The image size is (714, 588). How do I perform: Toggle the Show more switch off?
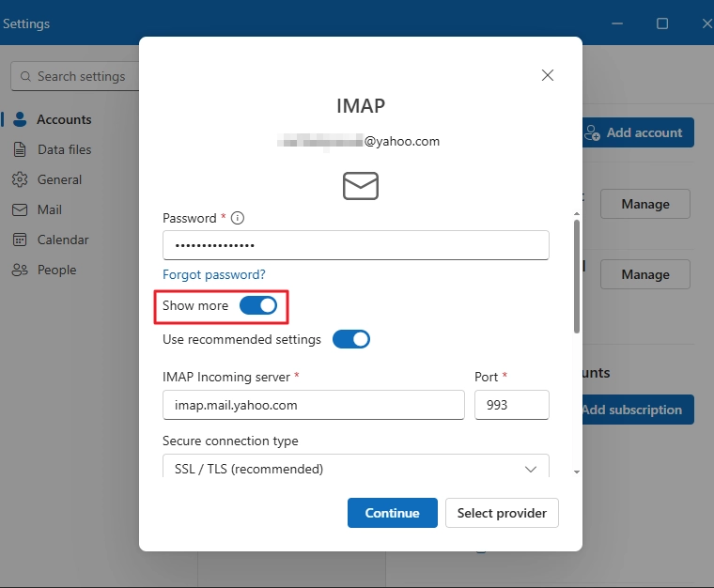(x=258, y=305)
